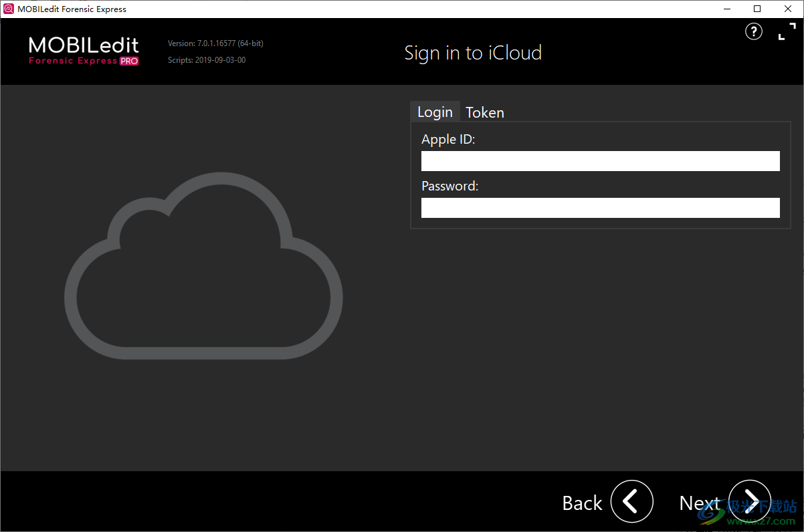Minimize the MOBILedit window
Screen dimensions: 804x532
pyautogui.click(x=726, y=9)
